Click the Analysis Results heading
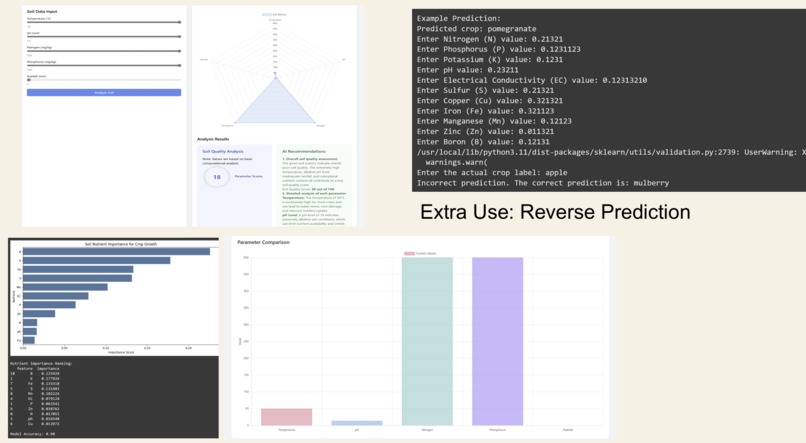The image size is (806, 443). coord(213,139)
